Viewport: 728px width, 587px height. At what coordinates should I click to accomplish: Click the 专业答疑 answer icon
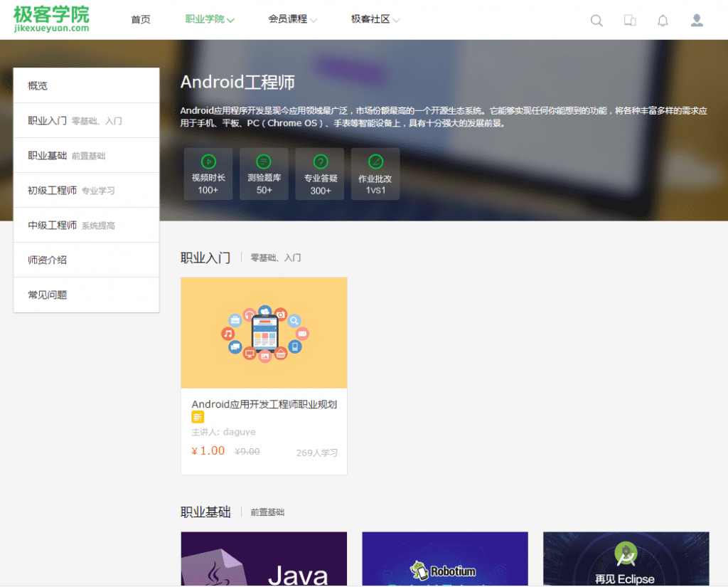pyautogui.click(x=319, y=162)
